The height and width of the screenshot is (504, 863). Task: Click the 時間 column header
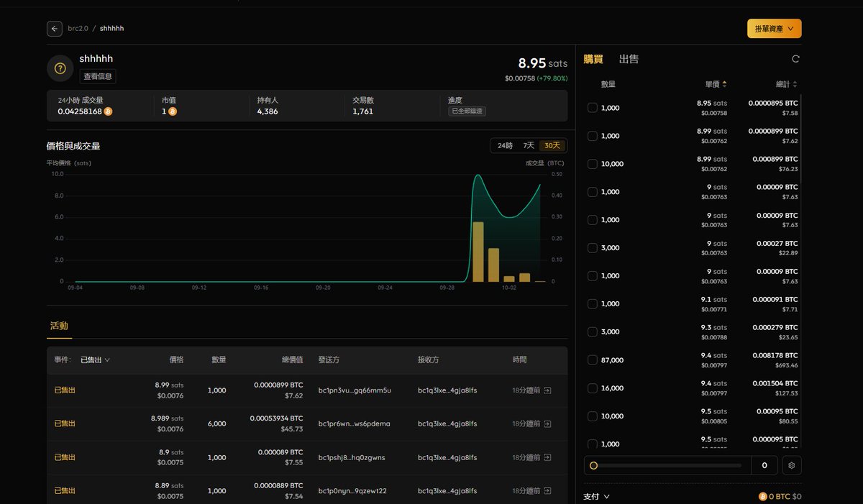pyautogui.click(x=519, y=359)
